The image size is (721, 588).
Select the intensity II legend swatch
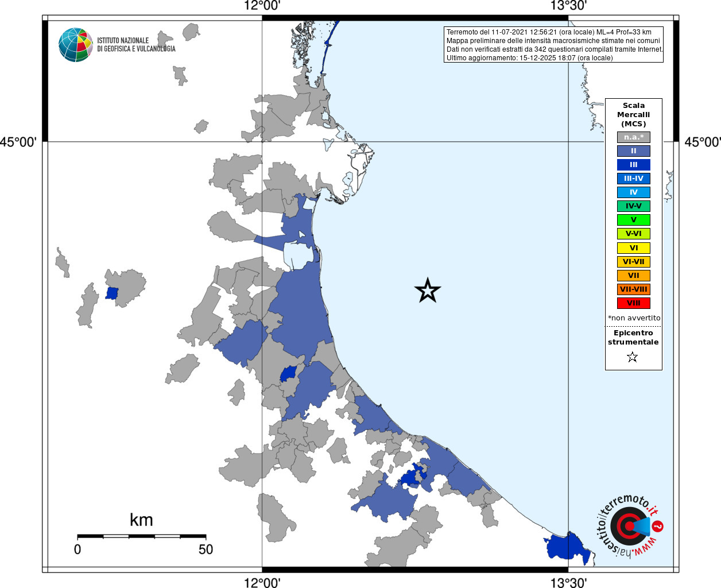(633, 151)
